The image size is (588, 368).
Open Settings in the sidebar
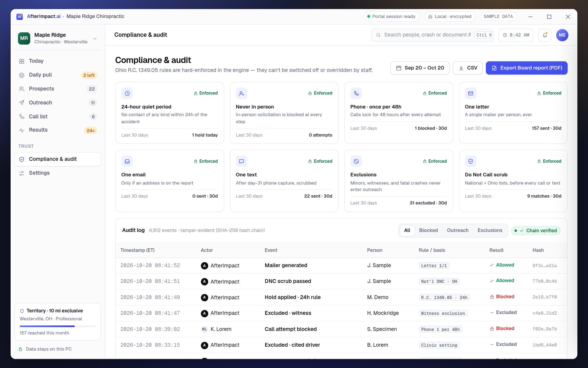pos(58,173)
